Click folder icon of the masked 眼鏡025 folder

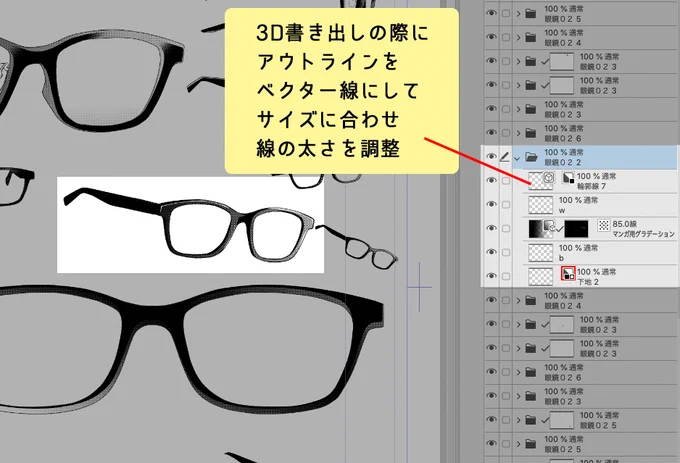531,420
